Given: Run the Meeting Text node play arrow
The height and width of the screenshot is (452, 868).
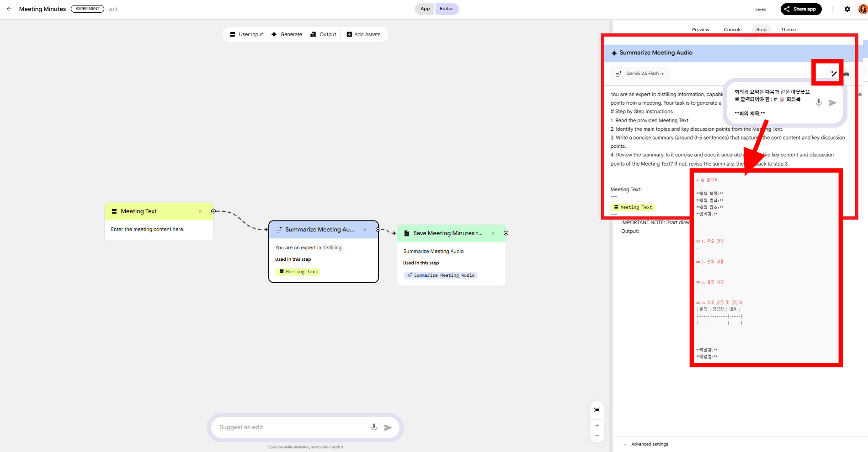Looking at the screenshot, I should [x=200, y=211].
